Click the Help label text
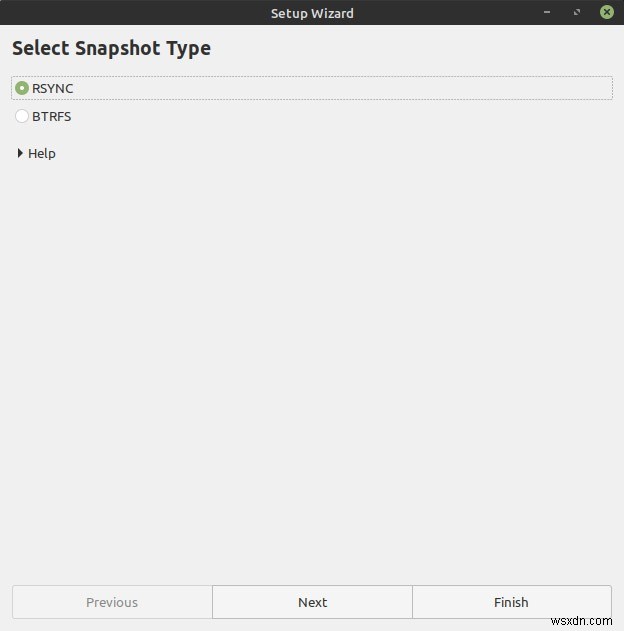 [42, 153]
